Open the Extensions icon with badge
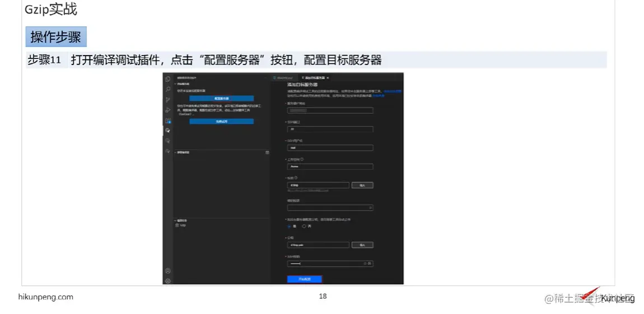Screen dimensions: 644x314 tap(167, 121)
